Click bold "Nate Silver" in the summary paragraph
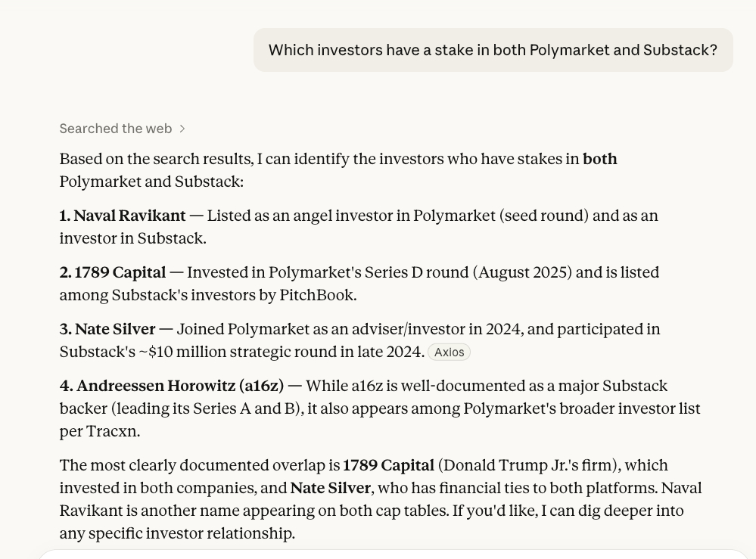This screenshot has height=559, width=756. pos(331,489)
